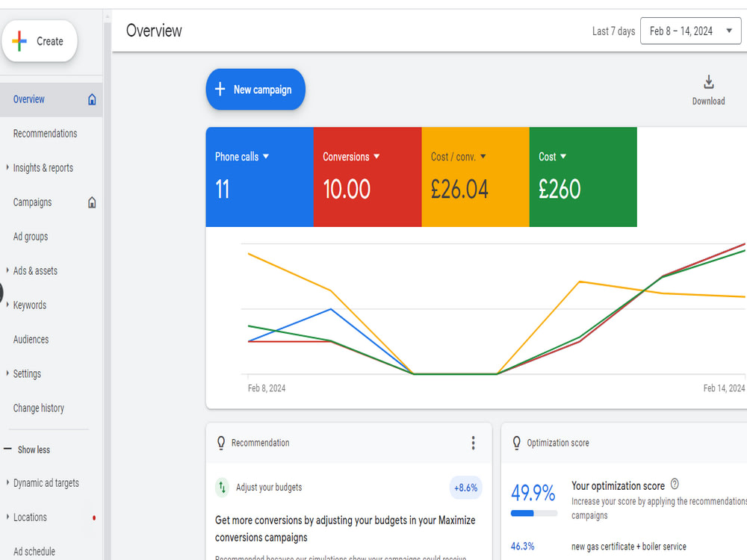The height and width of the screenshot is (560, 747).
Task: Click the 10.00 conversions value
Action: tap(347, 189)
